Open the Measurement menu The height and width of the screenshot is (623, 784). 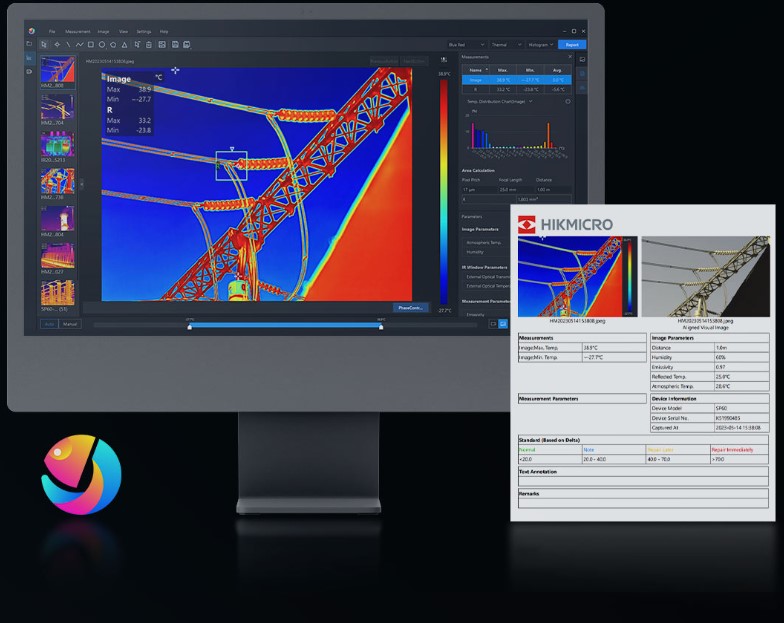(77, 31)
